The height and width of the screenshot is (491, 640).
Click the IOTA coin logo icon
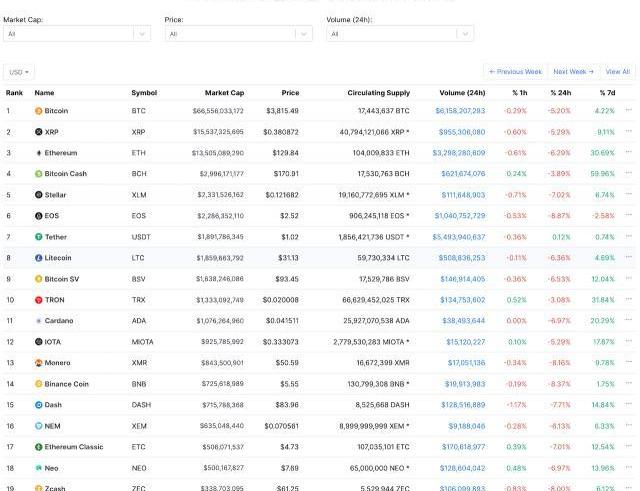tap(38, 342)
